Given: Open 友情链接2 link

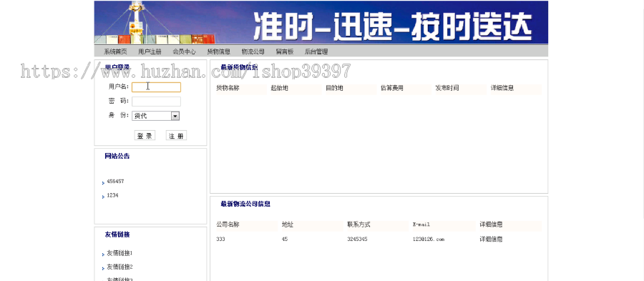Looking at the screenshot, I should coord(119,267).
